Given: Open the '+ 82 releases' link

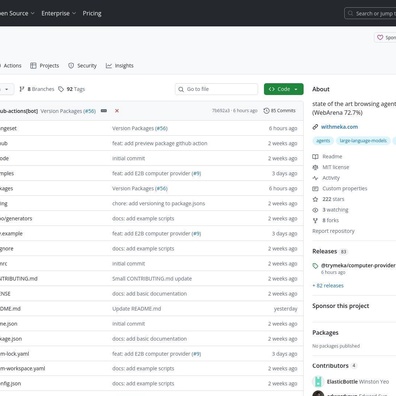Looking at the screenshot, I should pos(328,286).
